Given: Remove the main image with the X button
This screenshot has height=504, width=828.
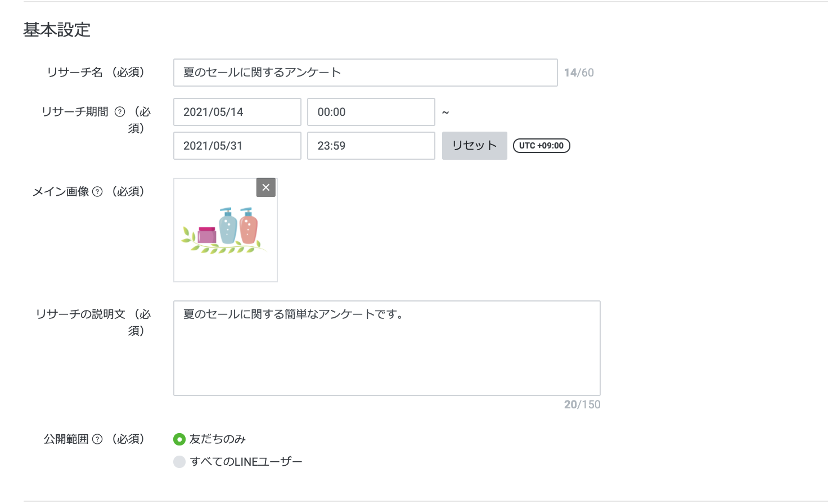Looking at the screenshot, I should [x=266, y=187].
